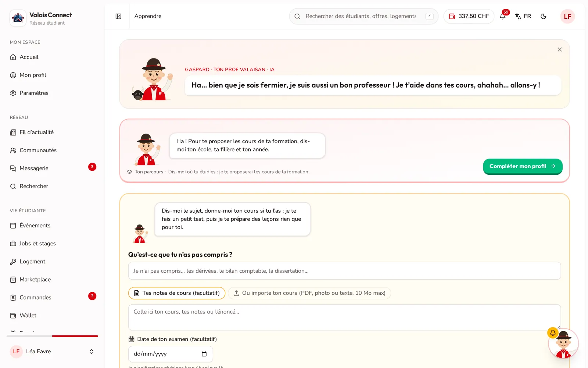The image size is (588, 368).
Task: Click the Commandes badge showing 3
Action: [x=92, y=296]
